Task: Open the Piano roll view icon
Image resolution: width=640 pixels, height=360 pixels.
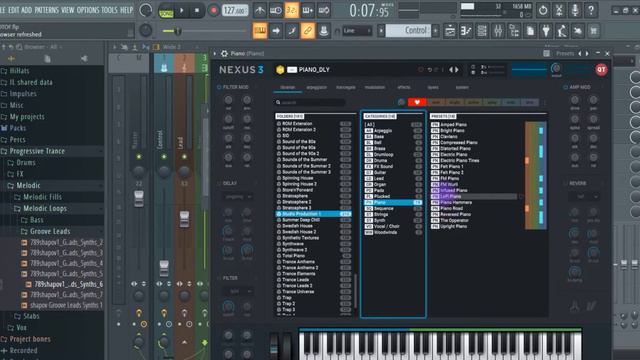Action: tap(466, 31)
